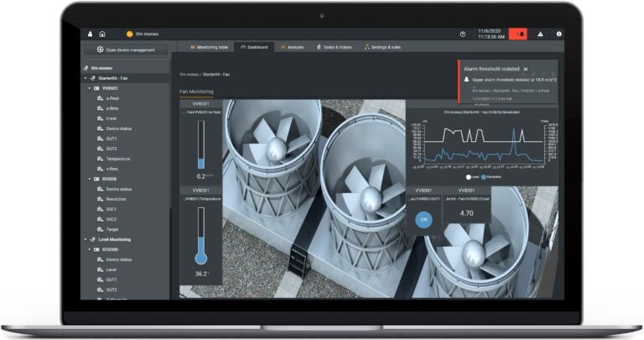
Task: Click the info icon in top bar
Action: (558, 34)
